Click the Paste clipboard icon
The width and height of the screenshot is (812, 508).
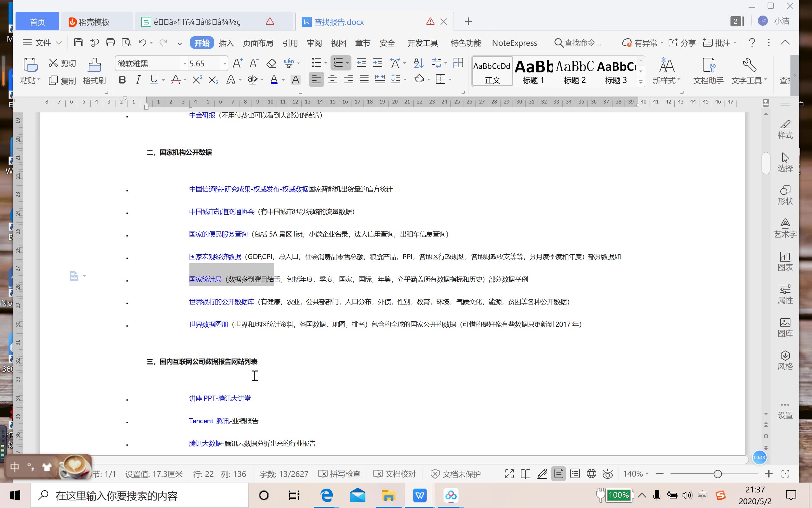pyautogui.click(x=30, y=64)
